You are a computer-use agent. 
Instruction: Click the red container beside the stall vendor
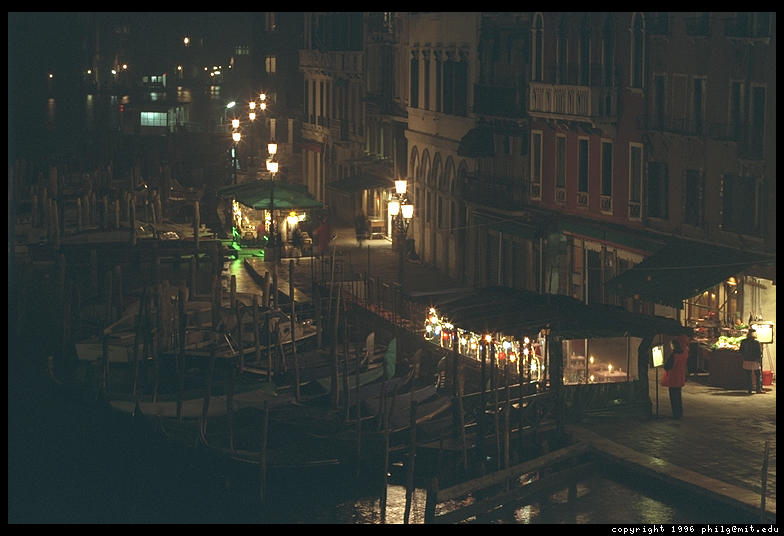tap(767, 379)
